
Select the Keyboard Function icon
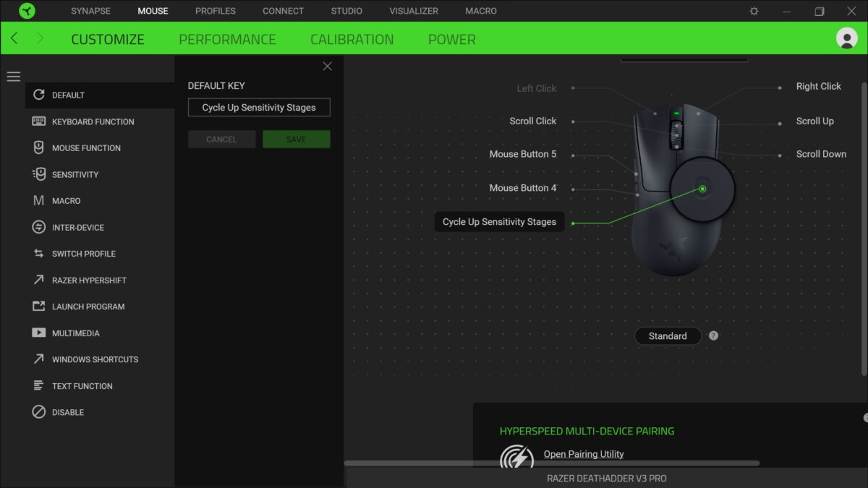(39, 121)
